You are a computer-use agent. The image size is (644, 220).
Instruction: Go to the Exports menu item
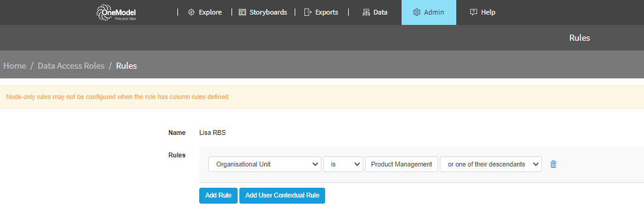point(321,12)
